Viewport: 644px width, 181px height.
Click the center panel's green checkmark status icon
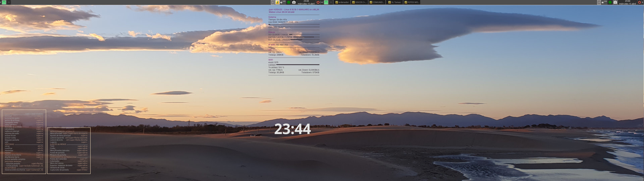pyautogui.click(x=288, y=2)
